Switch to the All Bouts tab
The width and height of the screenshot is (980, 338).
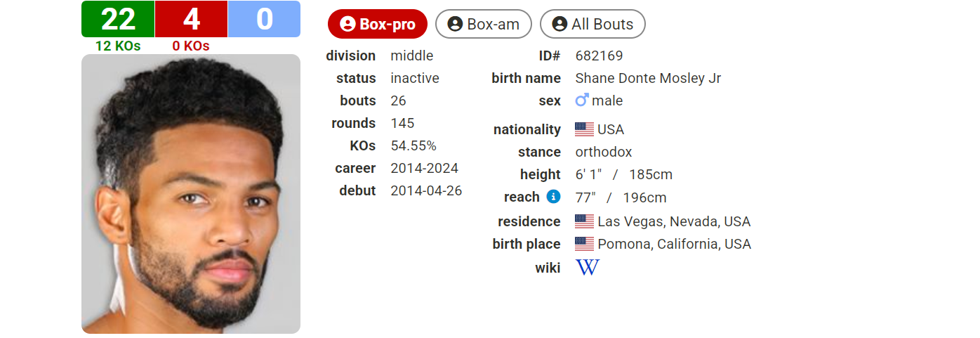point(592,24)
